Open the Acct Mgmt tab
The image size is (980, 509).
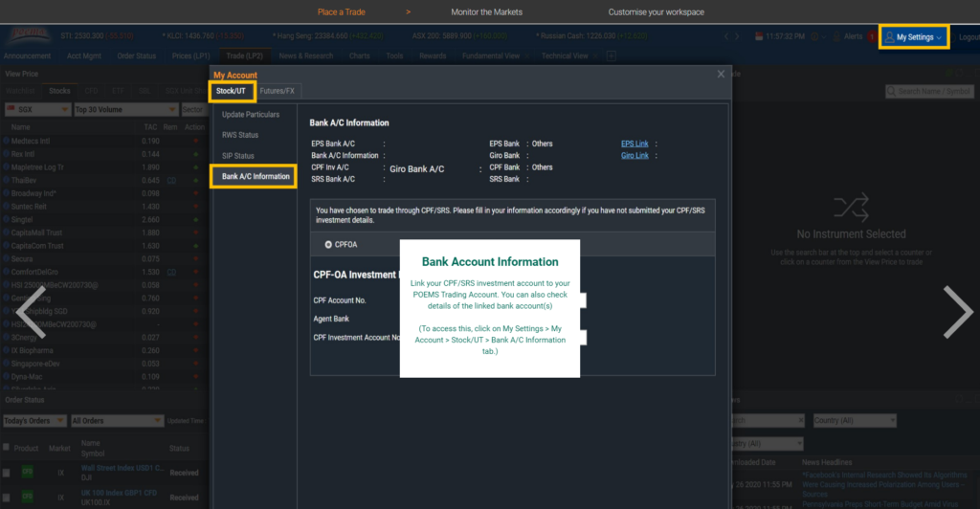(x=84, y=56)
